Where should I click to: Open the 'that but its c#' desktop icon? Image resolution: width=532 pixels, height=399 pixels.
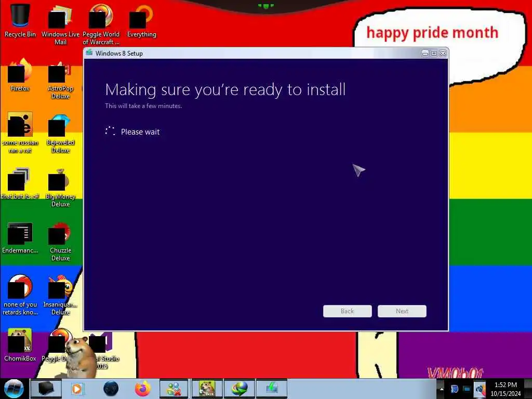pyautogui.click(x=20, y=183)
